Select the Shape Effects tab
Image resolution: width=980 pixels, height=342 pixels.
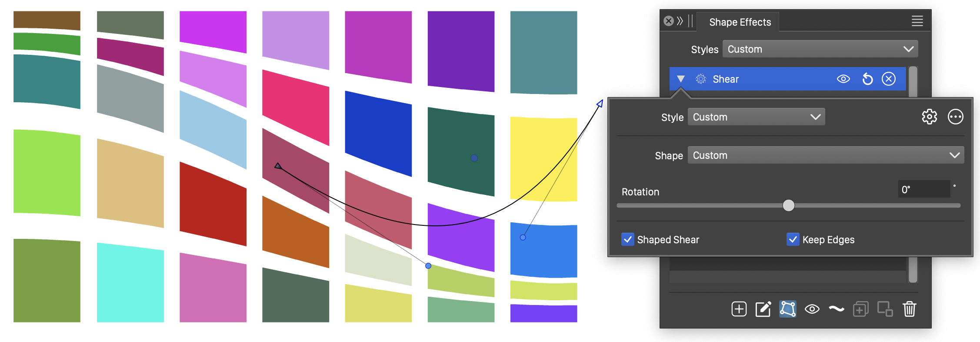pos(740,22)
